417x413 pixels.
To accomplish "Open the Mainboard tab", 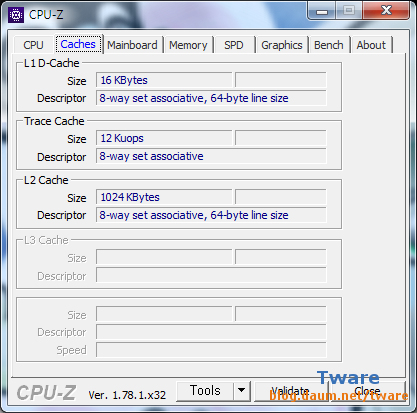I will point(132,45).
